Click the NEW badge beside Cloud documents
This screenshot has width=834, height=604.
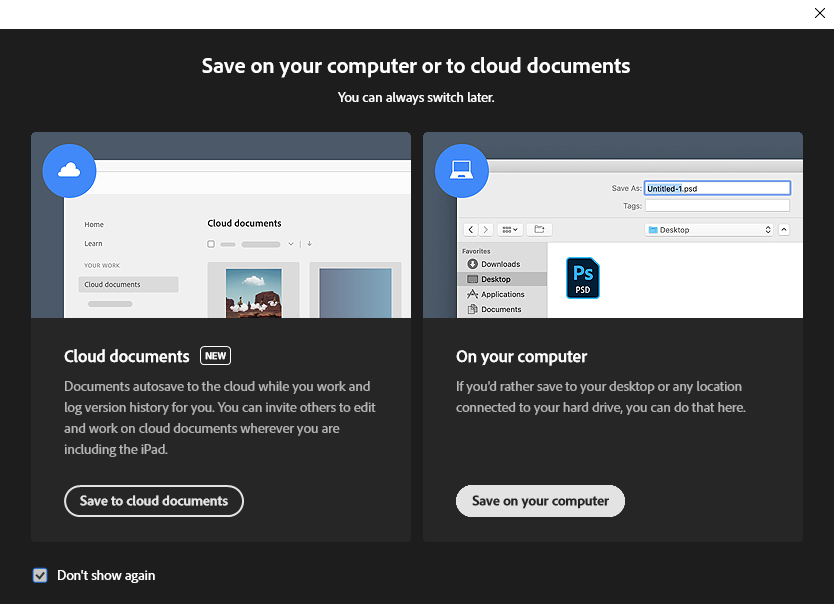click(x=215, y=356)
